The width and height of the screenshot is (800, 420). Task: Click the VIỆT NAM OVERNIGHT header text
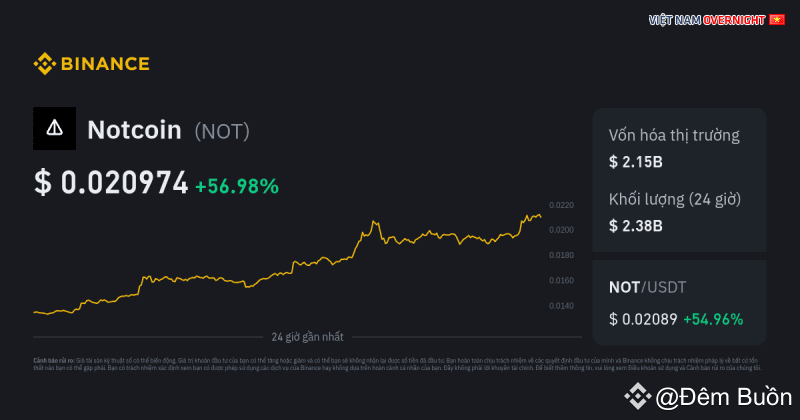click(707, 20)
